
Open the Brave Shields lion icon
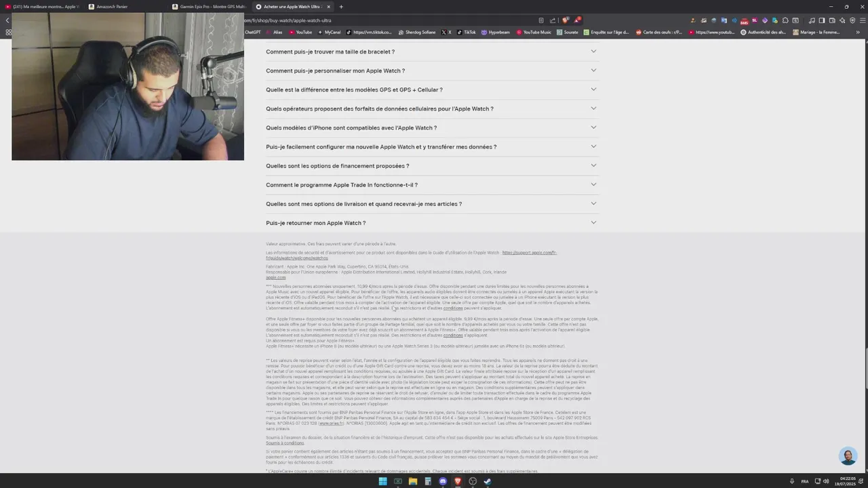click(565, 20)
